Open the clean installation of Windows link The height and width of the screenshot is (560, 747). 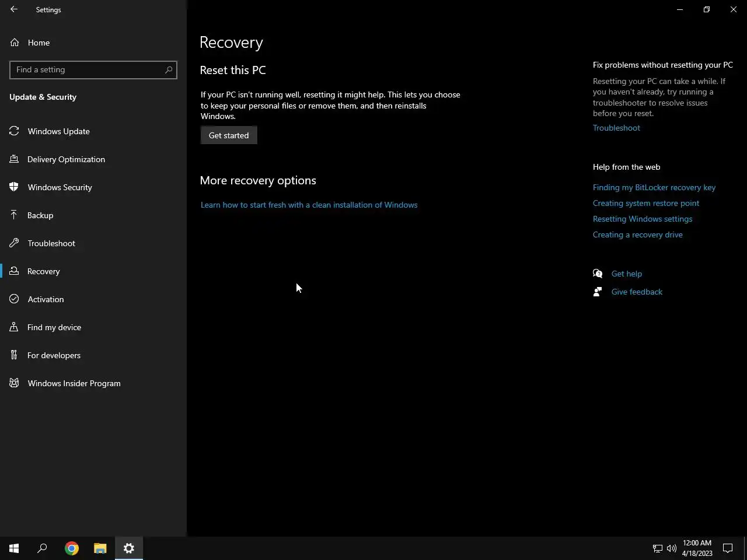309,205
